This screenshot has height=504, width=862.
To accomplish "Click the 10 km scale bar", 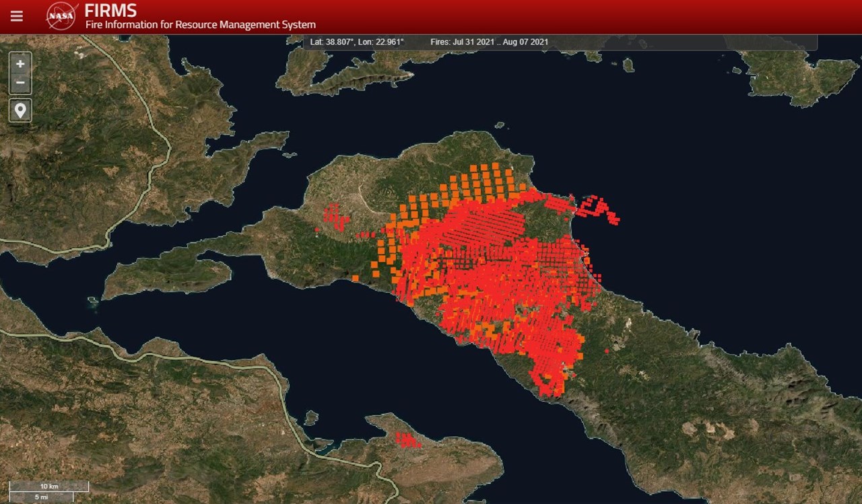I will [48, 486].
